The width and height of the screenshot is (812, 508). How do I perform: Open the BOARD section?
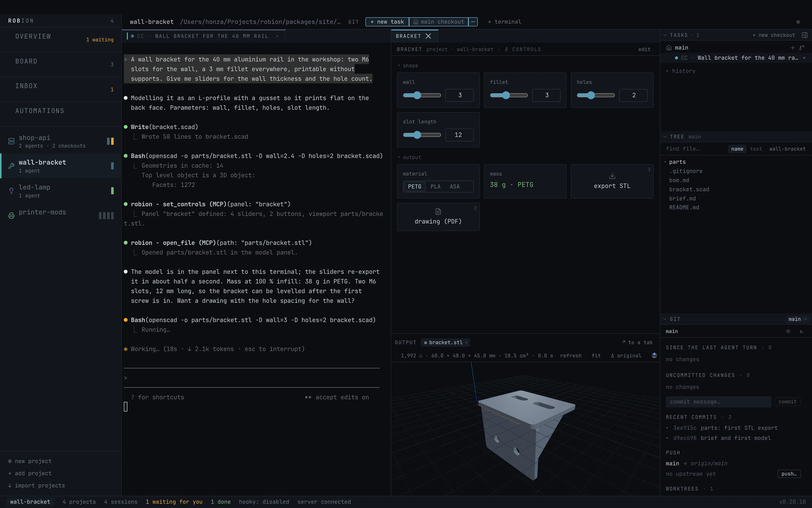tap(61, 65)
